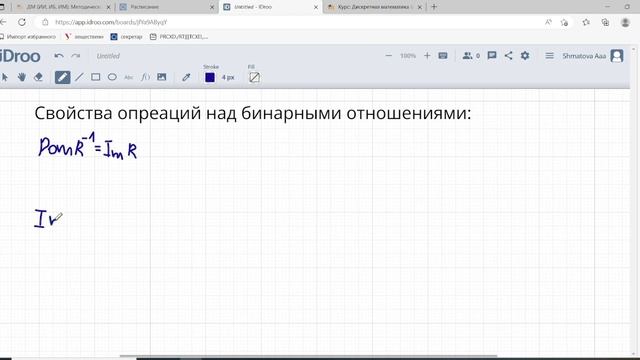640x360 pixels.
Task: Open the keyboard shortcuts icon
Action: (x=443, y=56)
